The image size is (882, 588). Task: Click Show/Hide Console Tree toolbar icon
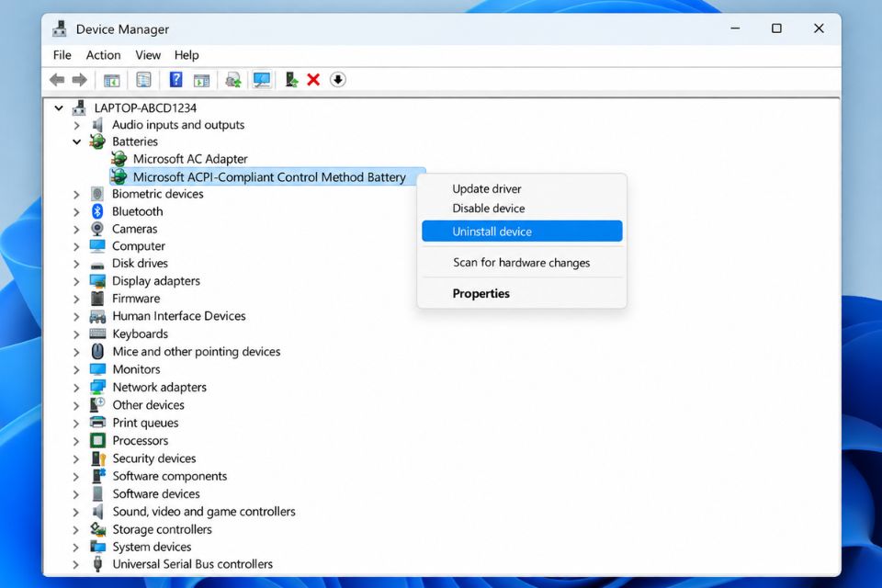pos(112,80)
